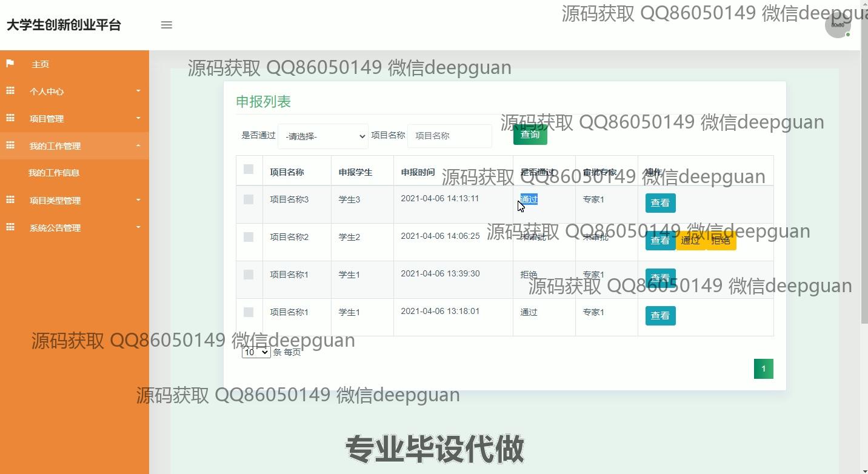Click the grid icon beside 系统公告管理
This screenshot has width=868, height=474.
pos(10,227)
